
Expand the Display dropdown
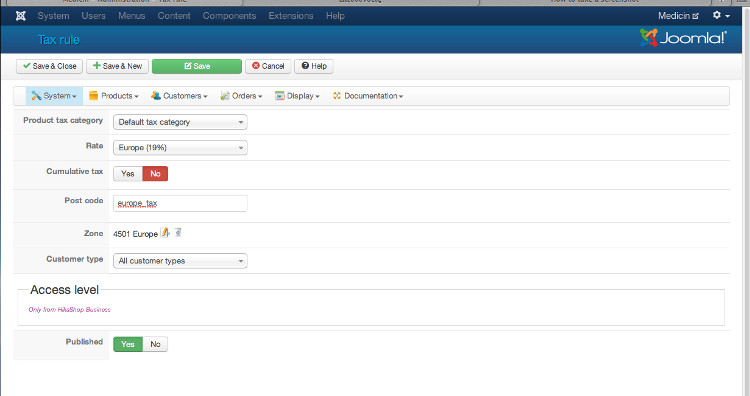click(297, 96)
